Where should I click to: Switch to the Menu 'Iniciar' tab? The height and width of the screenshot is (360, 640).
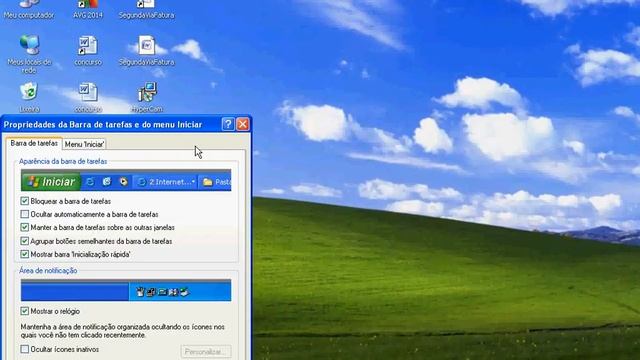tap(84, 144)
